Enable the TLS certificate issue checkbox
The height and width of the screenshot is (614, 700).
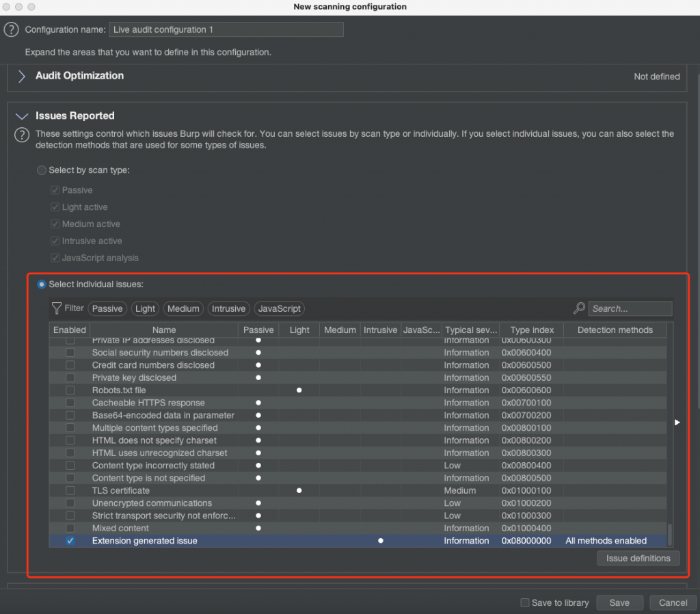(x=70, y=490)
